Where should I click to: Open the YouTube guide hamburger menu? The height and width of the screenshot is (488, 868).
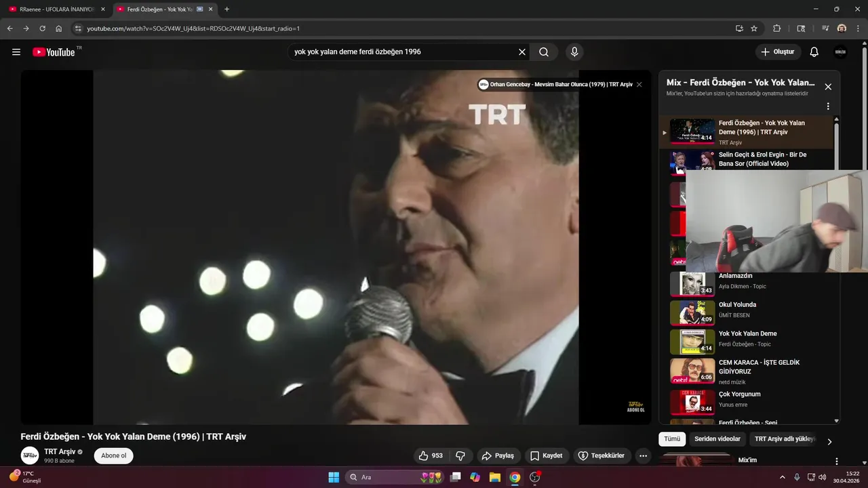click(x=16, y=52)
